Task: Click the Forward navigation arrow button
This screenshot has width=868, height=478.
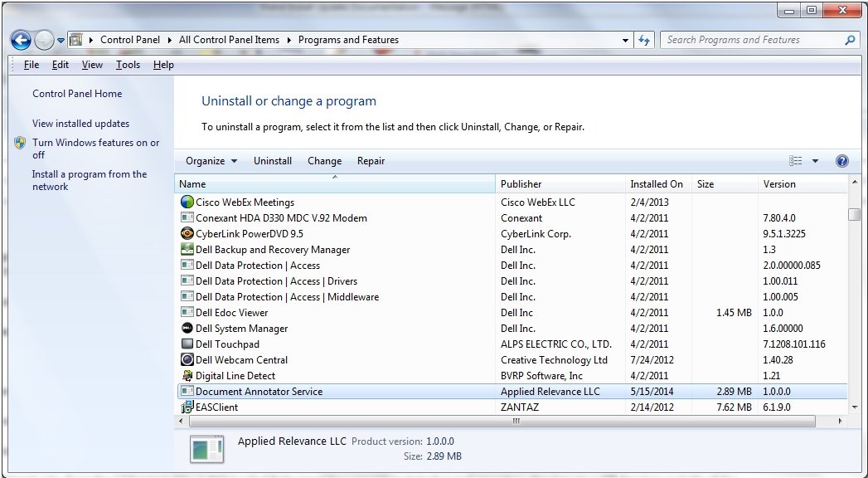Action: [44, 40]
